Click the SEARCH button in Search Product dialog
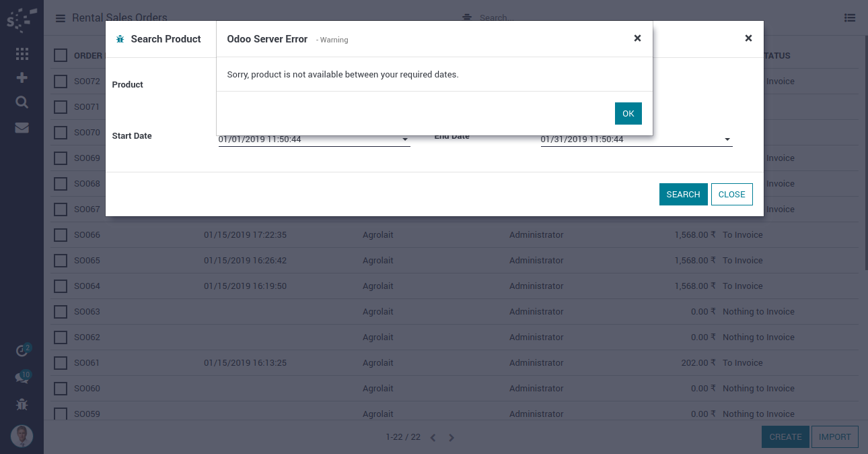 683,194
